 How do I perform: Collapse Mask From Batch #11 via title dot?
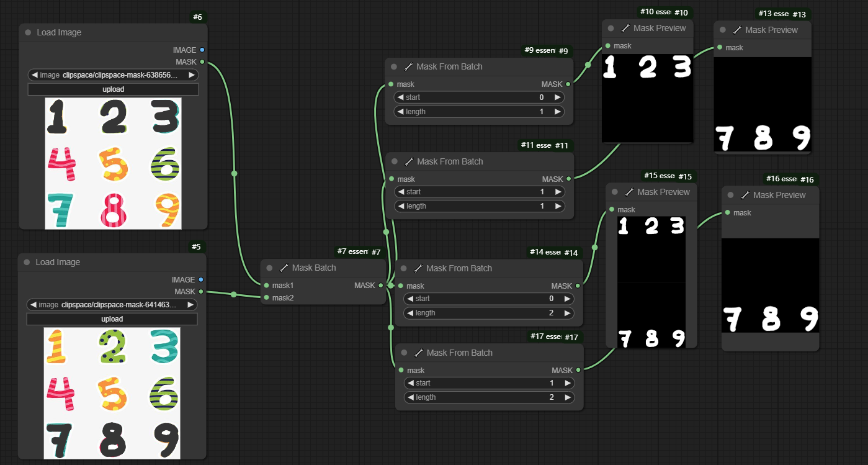(394, 161)
